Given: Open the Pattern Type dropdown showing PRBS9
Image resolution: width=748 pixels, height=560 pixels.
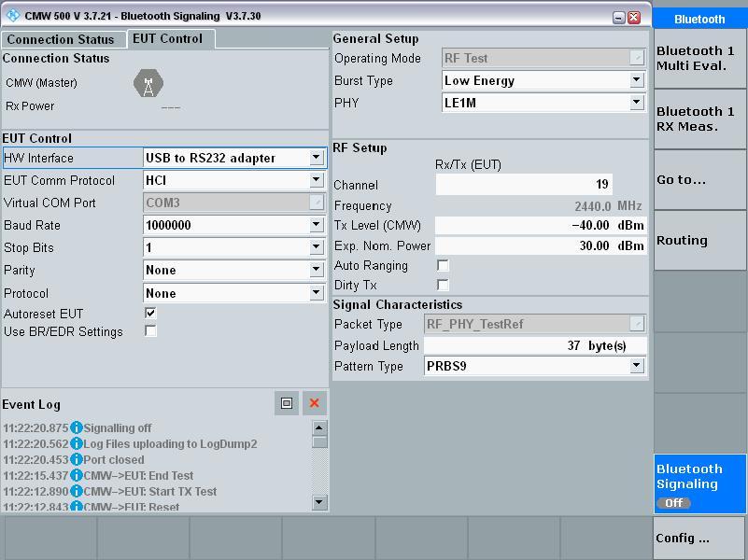Looking at the screenshot, I should [x=636, y=366].
